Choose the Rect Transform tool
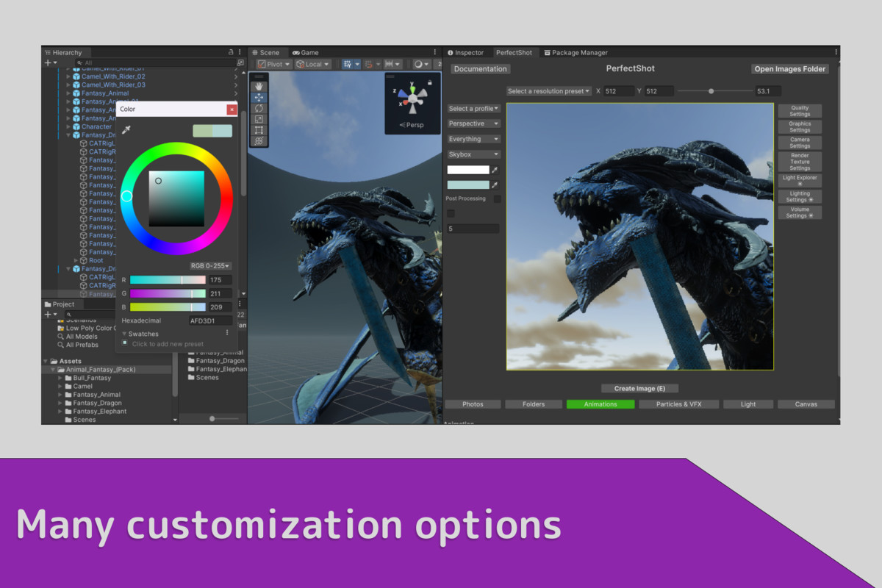The width and height of the screenshot is (882, 588). (x=259, y=129)
